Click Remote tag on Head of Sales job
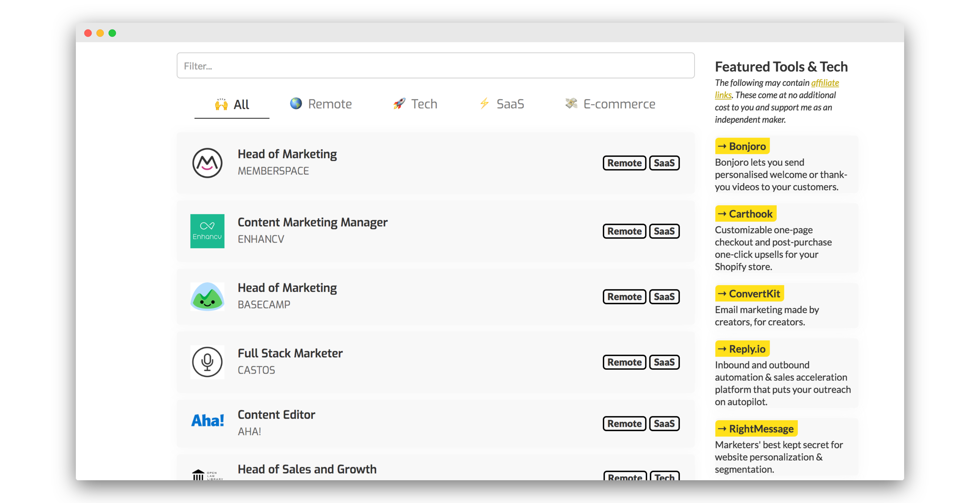 click(x=625, y=476)
